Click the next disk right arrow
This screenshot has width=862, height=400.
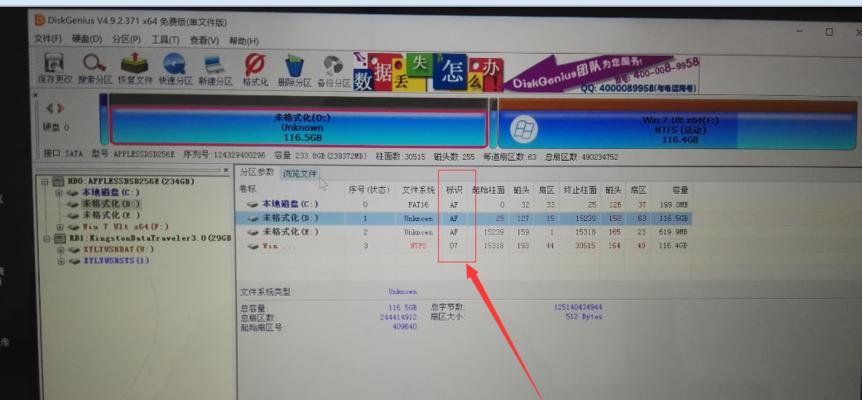(60, 108)
